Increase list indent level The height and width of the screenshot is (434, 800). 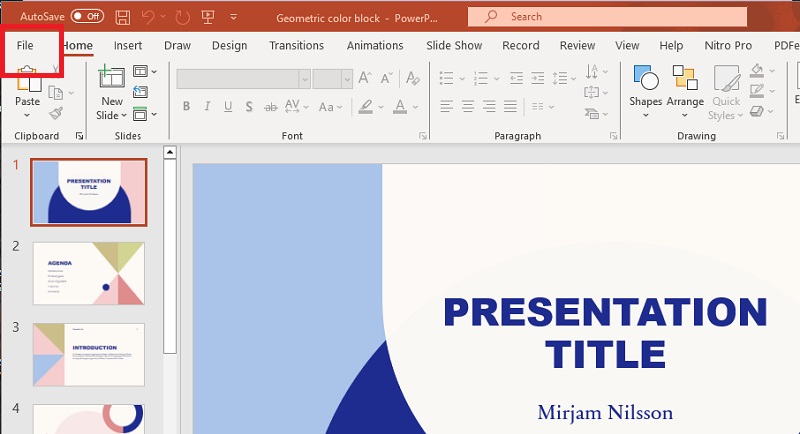pos(538,78)
